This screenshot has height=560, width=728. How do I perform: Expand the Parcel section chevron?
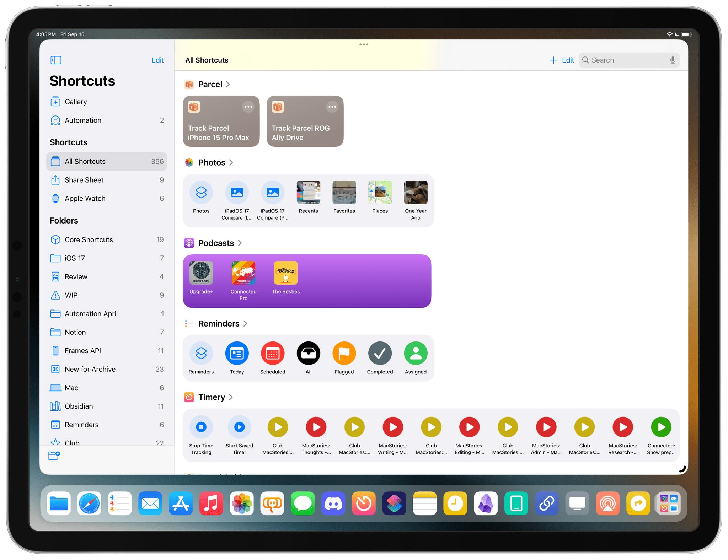pos(228,84)
